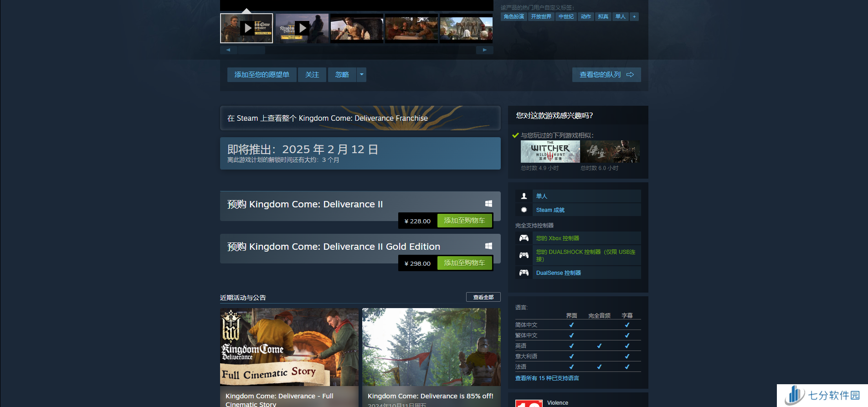This screenshot has height=407, width=868.
Task: Click 添加至您的愿望单 button
Action: [262, 75]
